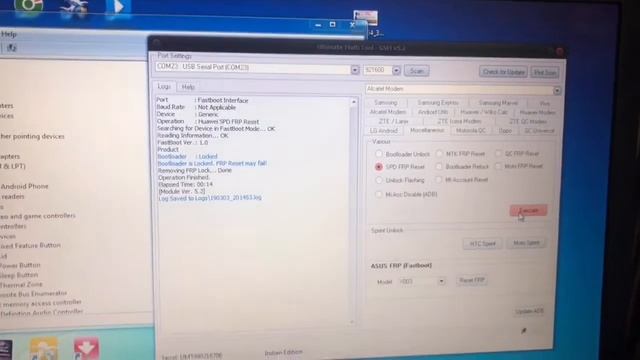Open the Android Utils tab
The width and height of the screenshot is (640, 360).
pyautogui.click(x=433, y=112)
